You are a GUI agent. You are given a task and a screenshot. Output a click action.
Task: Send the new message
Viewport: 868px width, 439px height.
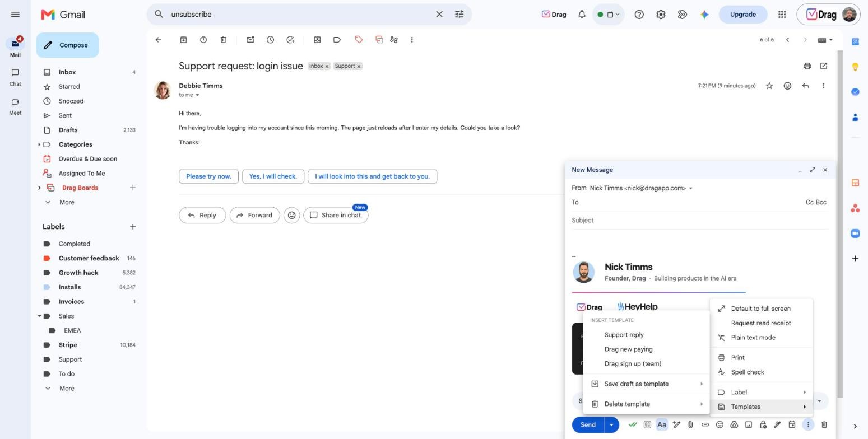click(588, 424)
